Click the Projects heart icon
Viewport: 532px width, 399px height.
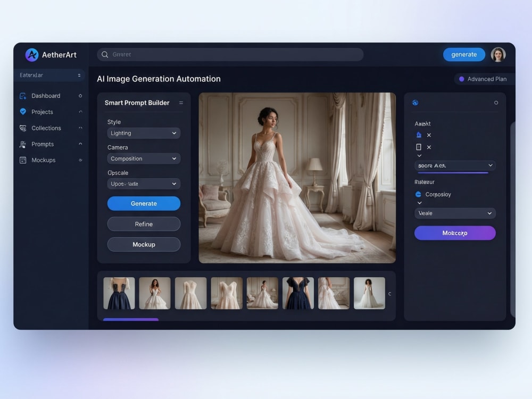tap(23, 112)
